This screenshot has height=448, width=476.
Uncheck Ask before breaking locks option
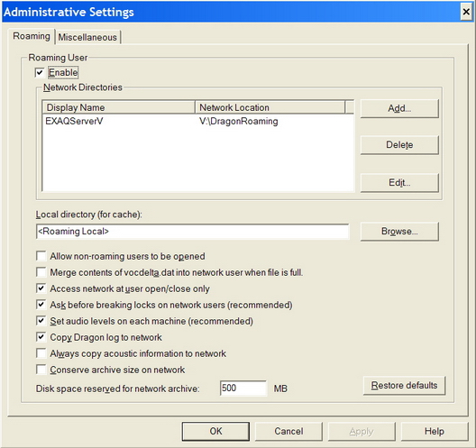(41, 305)
